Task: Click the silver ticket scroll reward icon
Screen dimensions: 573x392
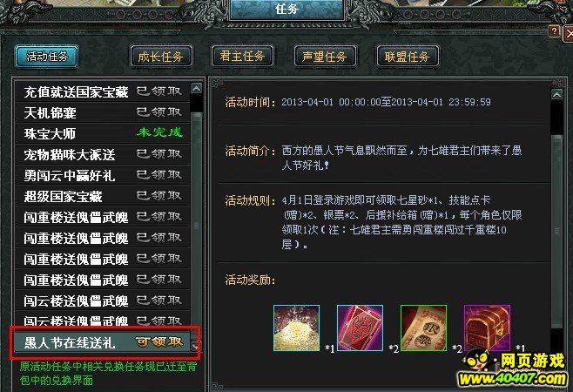Action: point(423,328)
